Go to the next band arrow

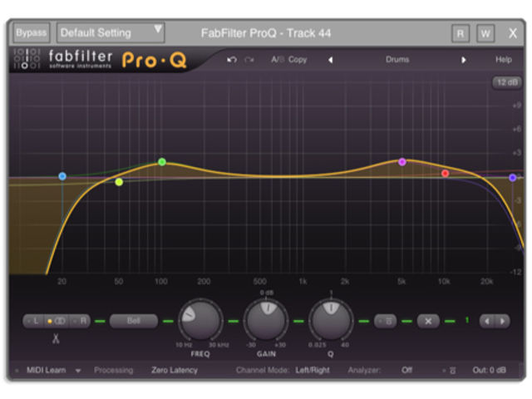pyautogui.click(x=502, y=321)
